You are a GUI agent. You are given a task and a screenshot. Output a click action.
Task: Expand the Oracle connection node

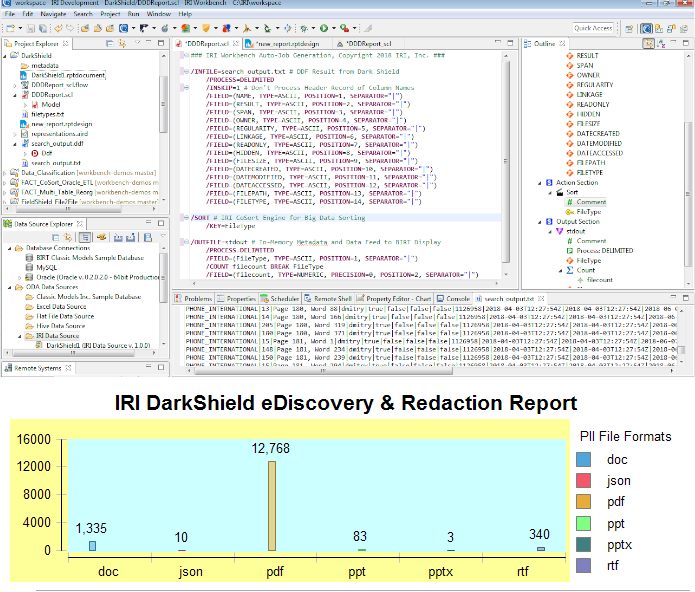point(20,278)
